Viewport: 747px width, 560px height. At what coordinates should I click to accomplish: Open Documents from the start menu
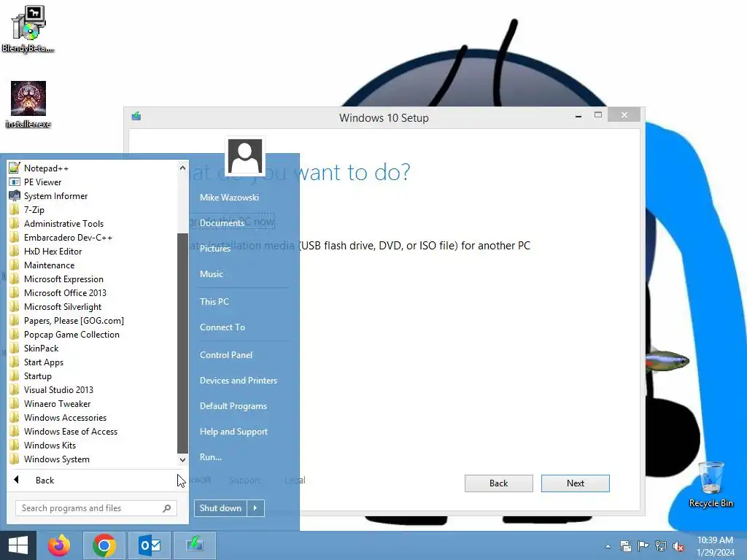(222, 223)
